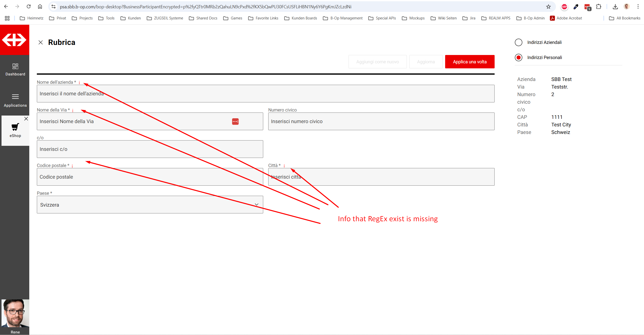The height and width of the screenshot is (335, 644).
Task: Open the AdBlock Plus extension icon
Action: [565, 7]
